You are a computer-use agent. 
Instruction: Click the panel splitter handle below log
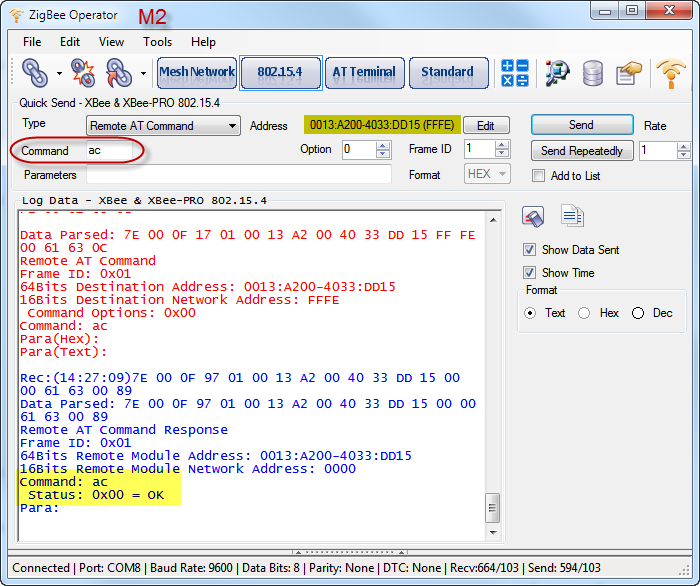(x=350, y=552)
